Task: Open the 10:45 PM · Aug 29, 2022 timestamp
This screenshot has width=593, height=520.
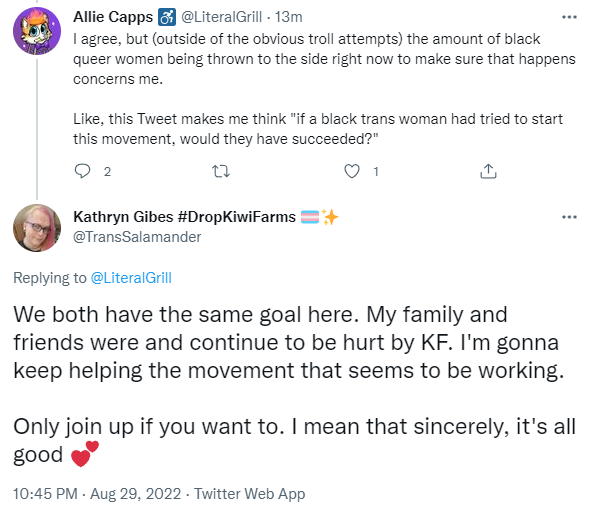Action: pyautogui.click(x=97, y=494)
